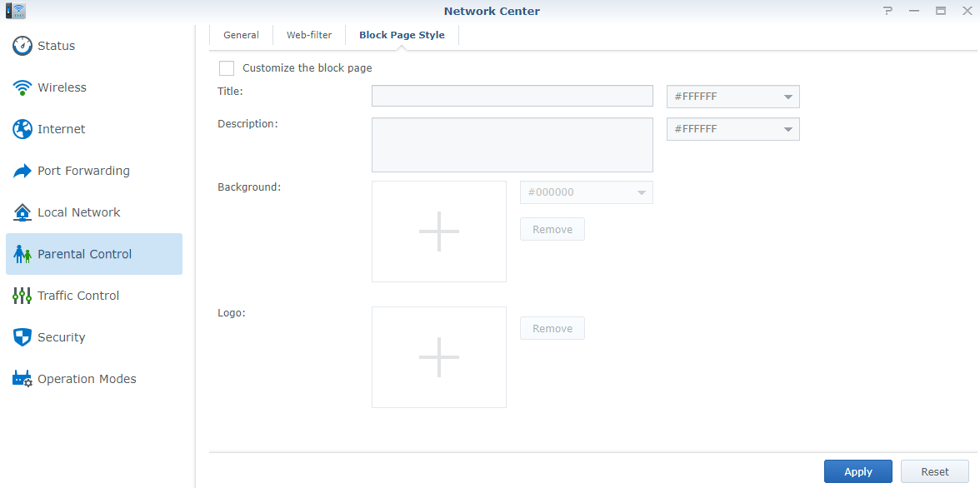Select the Wireless icon in sidebar
Image resolution: width=980 pixels, height=488 pixels.
pyautogui.click(x=22, y=87)
